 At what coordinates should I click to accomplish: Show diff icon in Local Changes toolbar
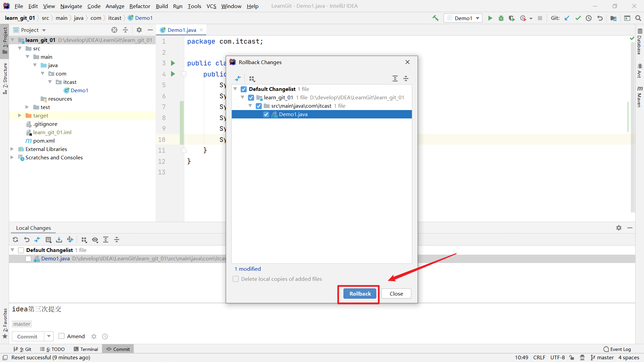(x=37, y=240)
